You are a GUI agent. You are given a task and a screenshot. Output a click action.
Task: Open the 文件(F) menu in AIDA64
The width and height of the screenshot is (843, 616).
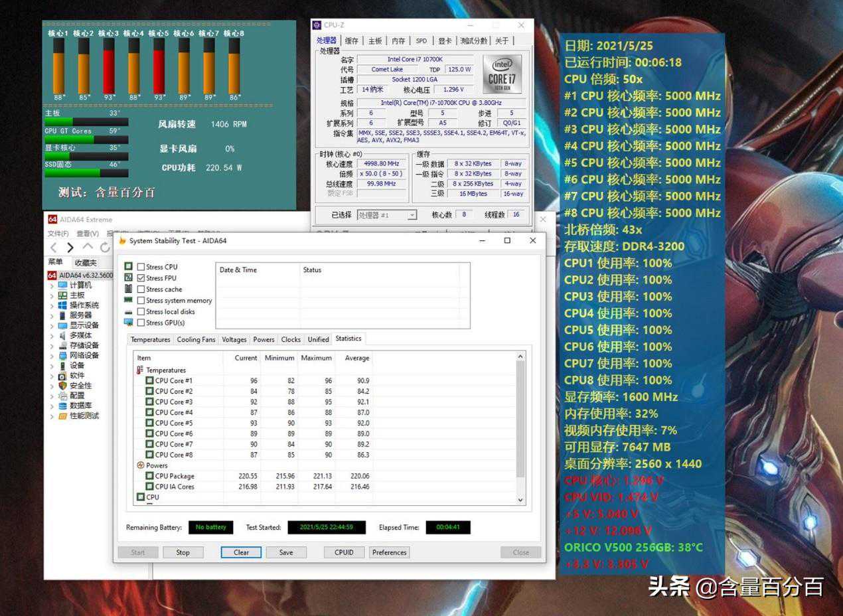tap(58, 234)
